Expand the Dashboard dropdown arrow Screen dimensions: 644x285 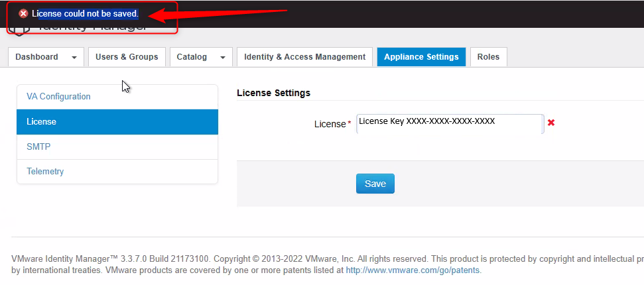(74, 58)
